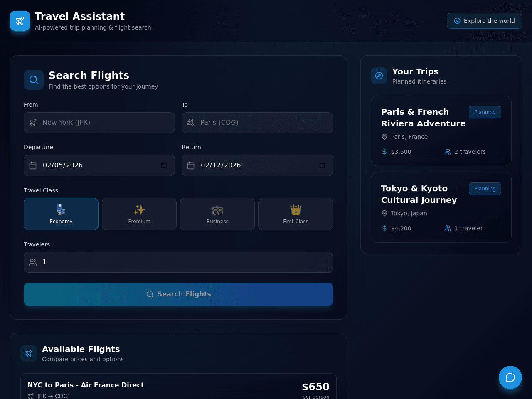Click the takeoff icon in the From field

point(33,123)
